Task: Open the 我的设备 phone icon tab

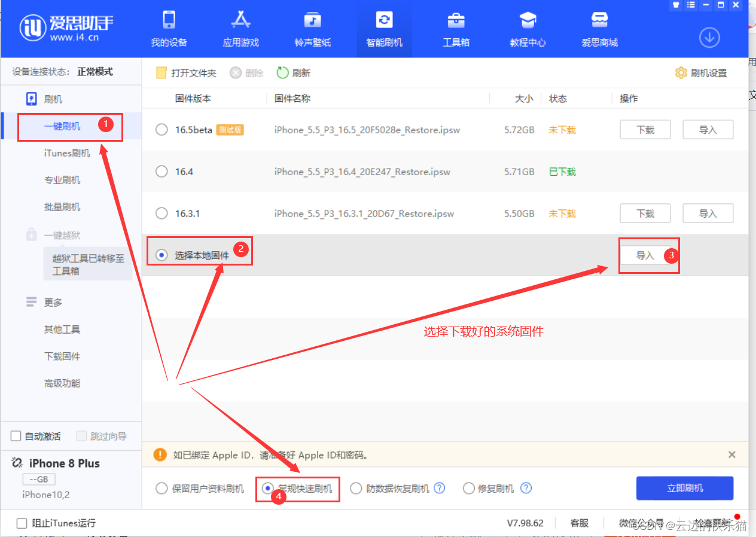Action: (x=169, y=20)
